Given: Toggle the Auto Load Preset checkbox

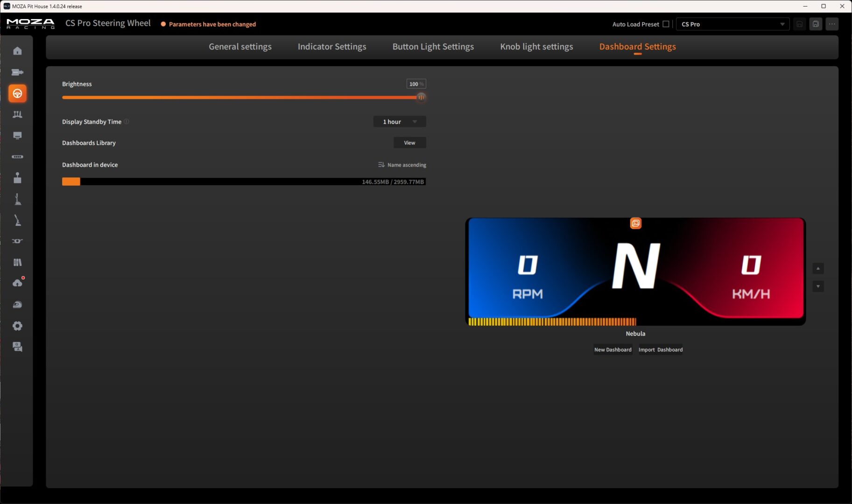Looking at the screenshot, I should pyautogui.click(x=666, y=24).
